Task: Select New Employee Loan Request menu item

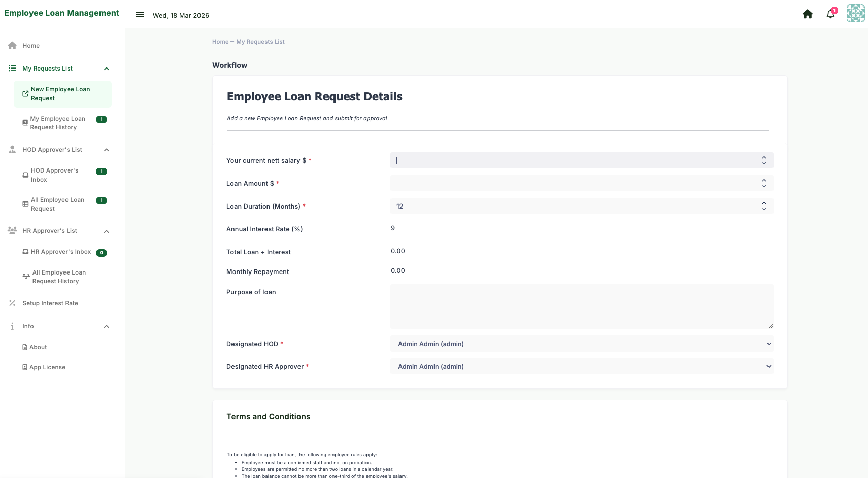Action: point(60,94)
